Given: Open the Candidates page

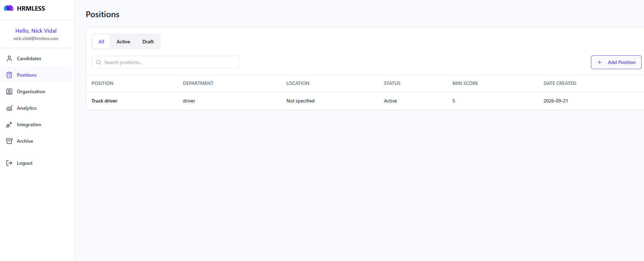Looking at the screenshot, I should pyautogui.click(x=36, y=58).
